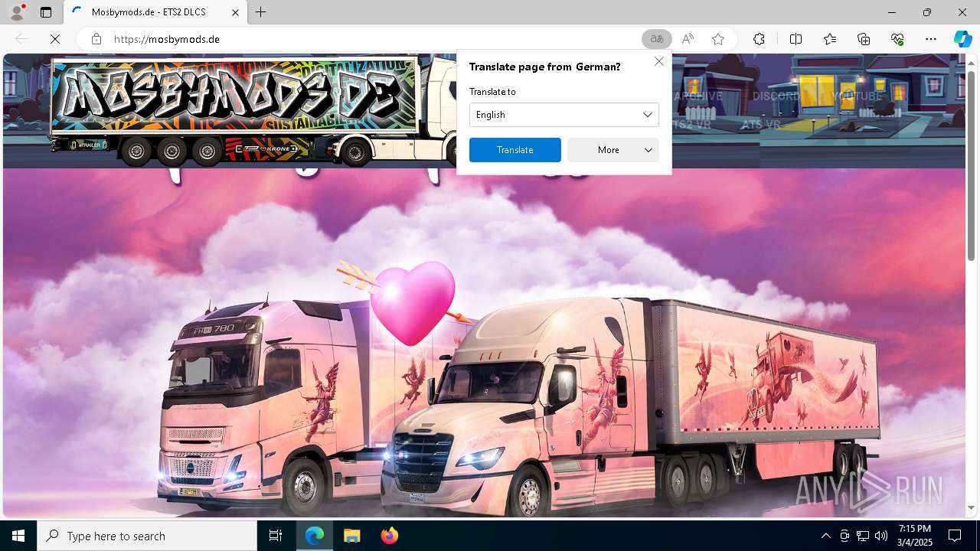Screen dimensions: 980x551
Task: Open the clock showing 7:15 PM
Action: (x=915, y=536)
